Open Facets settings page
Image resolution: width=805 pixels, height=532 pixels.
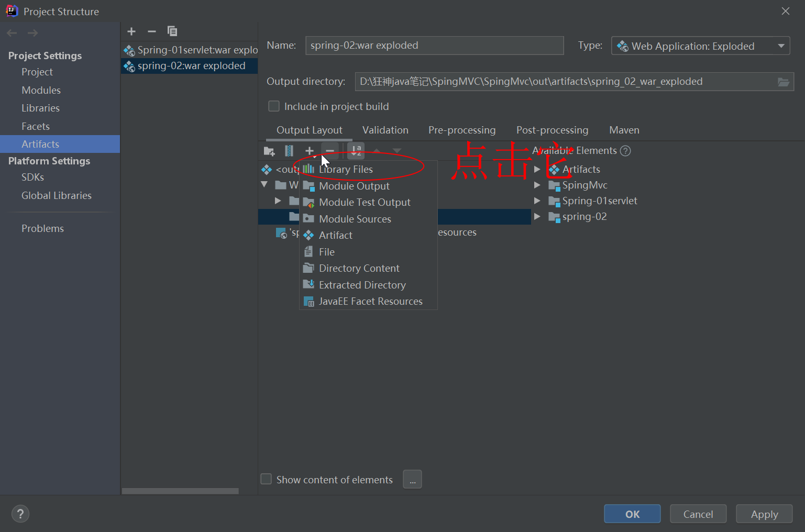pos(36,126)
